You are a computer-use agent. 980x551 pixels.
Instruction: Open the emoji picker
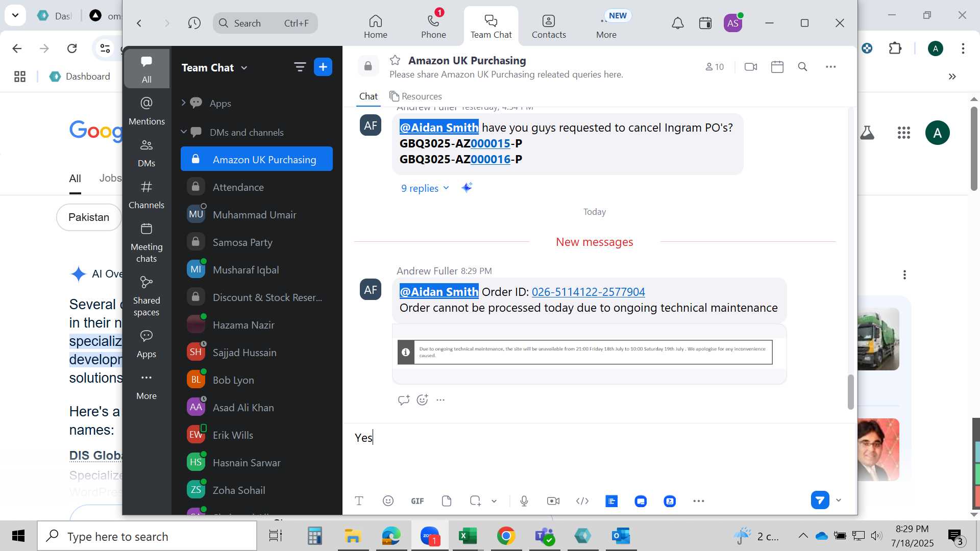click(388, 500)
